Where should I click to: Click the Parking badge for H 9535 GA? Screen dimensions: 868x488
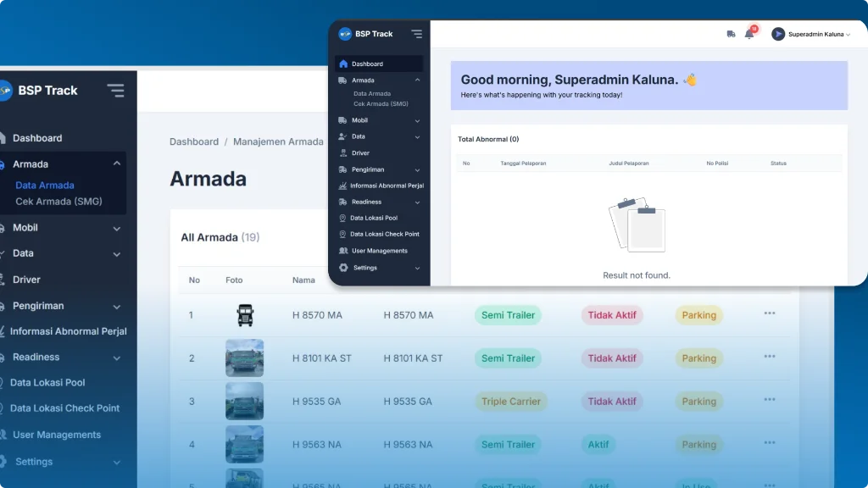click(x=698, y=401)
